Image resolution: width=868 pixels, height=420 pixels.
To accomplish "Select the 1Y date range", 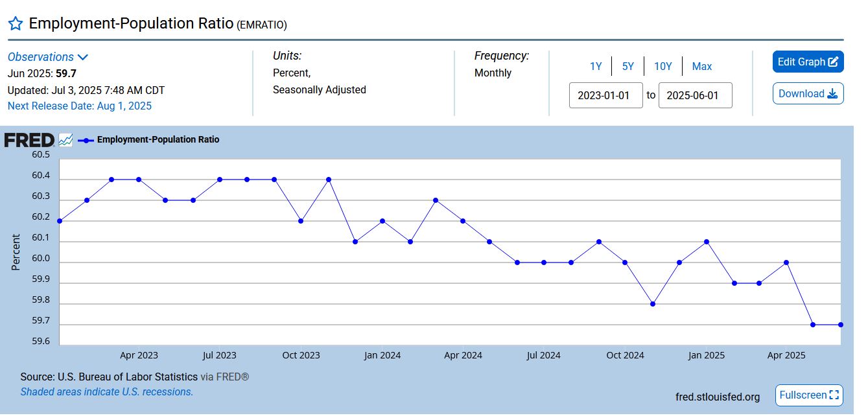I will pos(596,66).
